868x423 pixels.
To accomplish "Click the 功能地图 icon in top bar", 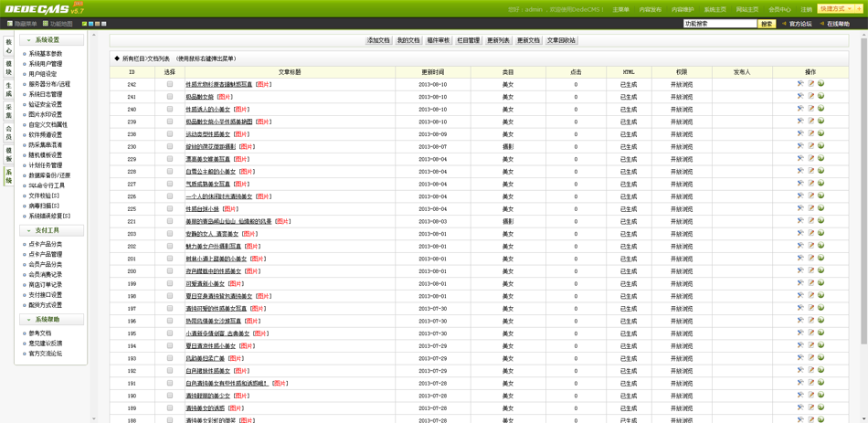I will coord(46,24).
